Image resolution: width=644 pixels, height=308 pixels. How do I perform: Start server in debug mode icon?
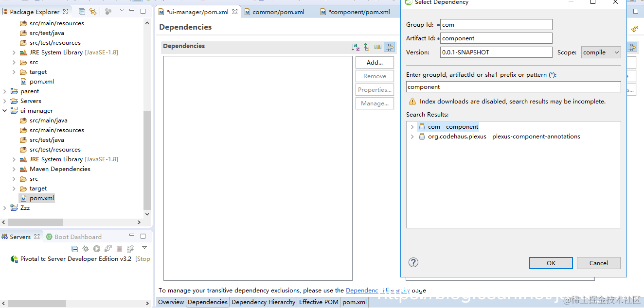tap(86, 249)
